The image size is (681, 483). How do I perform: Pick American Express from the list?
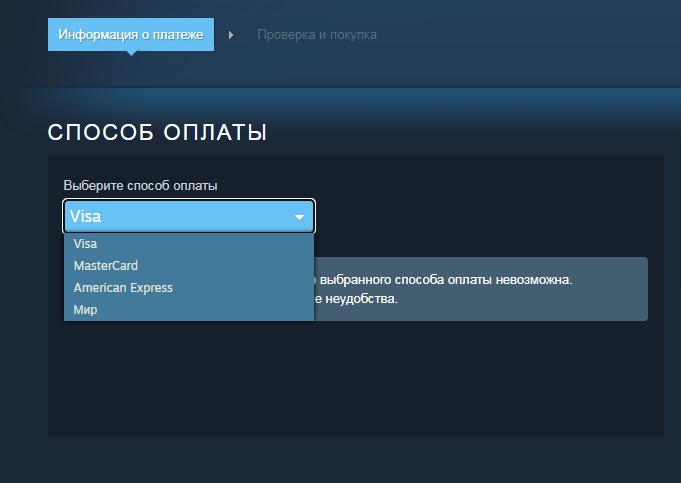(x=189, y=288)
